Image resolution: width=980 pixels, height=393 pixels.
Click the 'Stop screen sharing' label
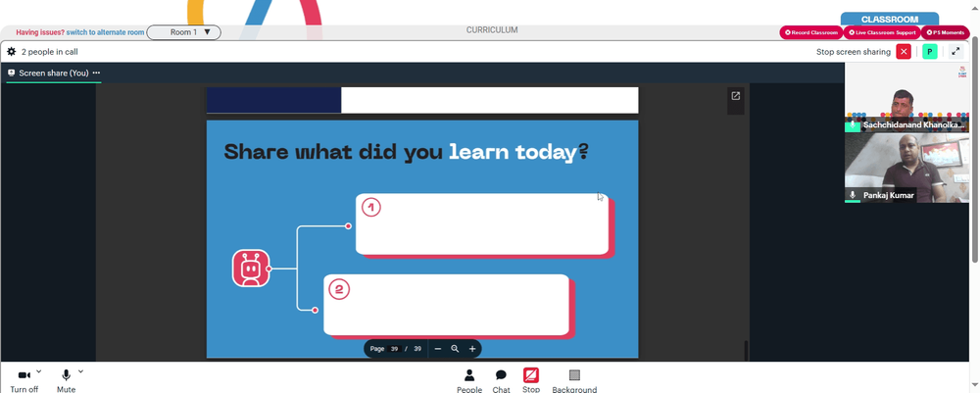tap(854, 52)
